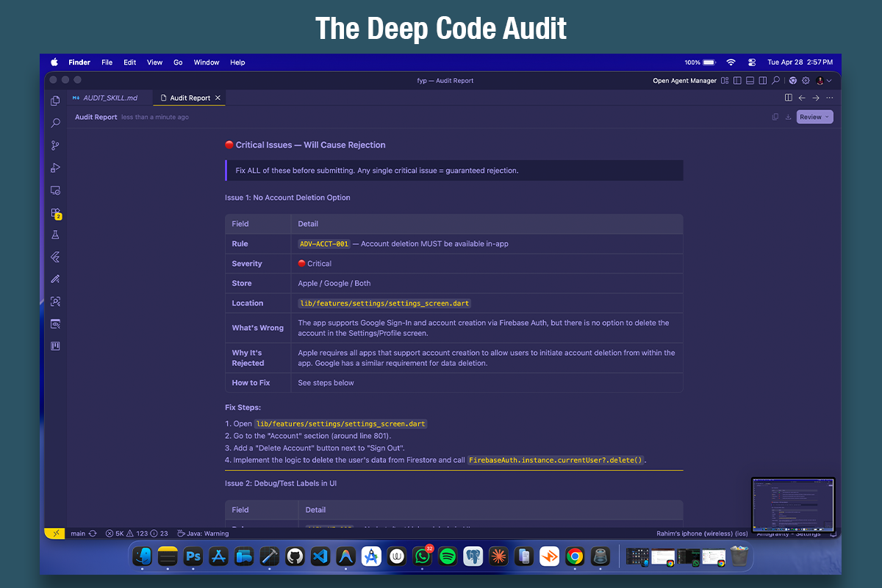The width and height of the screenshot is (882, 588).
Task: Open the Flutter sidebar view
Action: click(x=55, y=257)
